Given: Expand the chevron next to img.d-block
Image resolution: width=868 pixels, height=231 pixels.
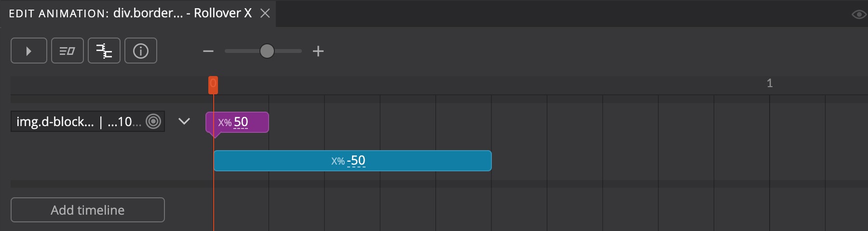Looking at the screenshot, I should click(184, 121).
